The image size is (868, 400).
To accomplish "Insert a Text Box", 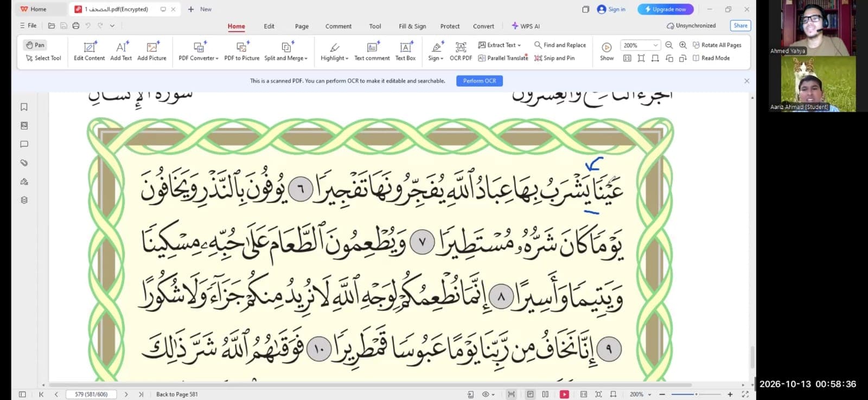I will click(x=405, y=51).
